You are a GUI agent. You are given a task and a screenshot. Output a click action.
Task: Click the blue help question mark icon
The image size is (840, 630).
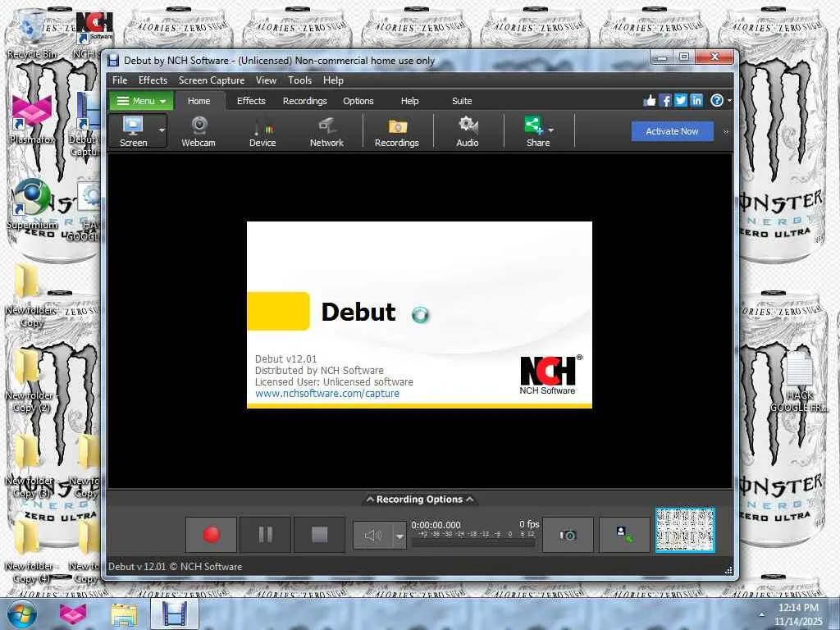716,100
